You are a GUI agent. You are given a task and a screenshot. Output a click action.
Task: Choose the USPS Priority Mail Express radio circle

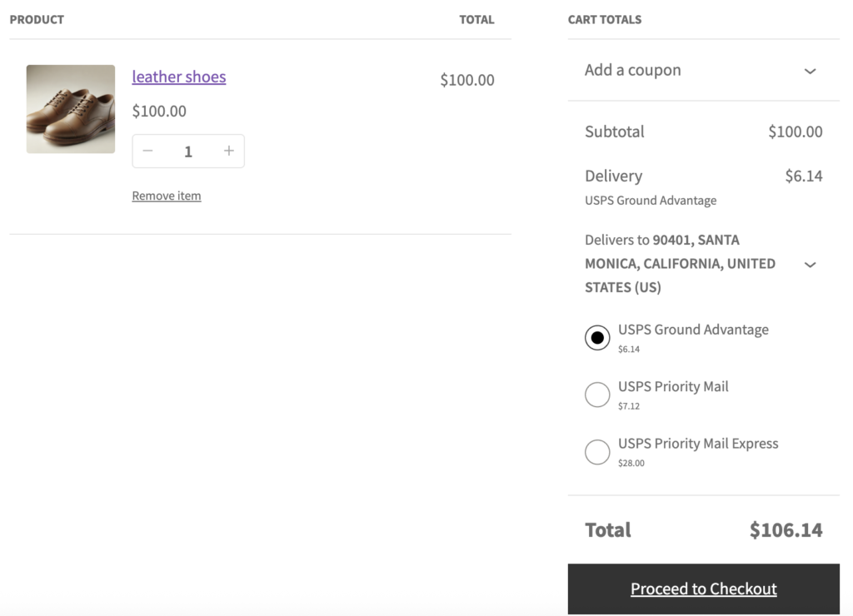pos(597,451)
